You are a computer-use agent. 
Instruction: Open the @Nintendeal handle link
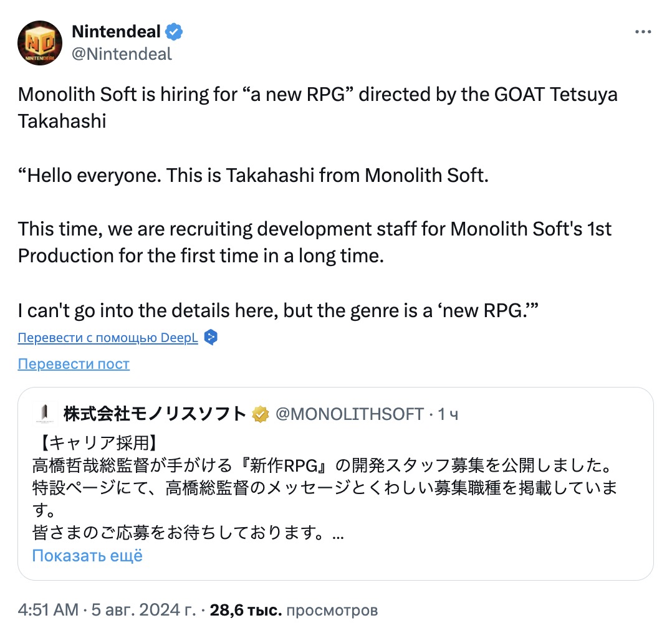(122, 54)
